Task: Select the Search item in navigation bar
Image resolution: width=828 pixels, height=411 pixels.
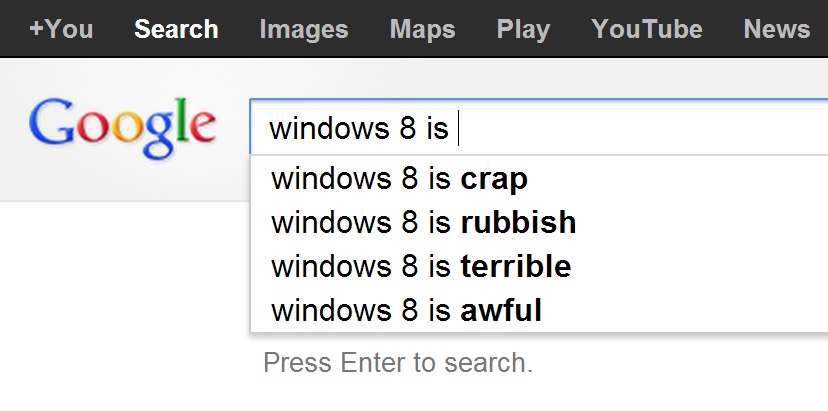Action: (x=176, y=29)
